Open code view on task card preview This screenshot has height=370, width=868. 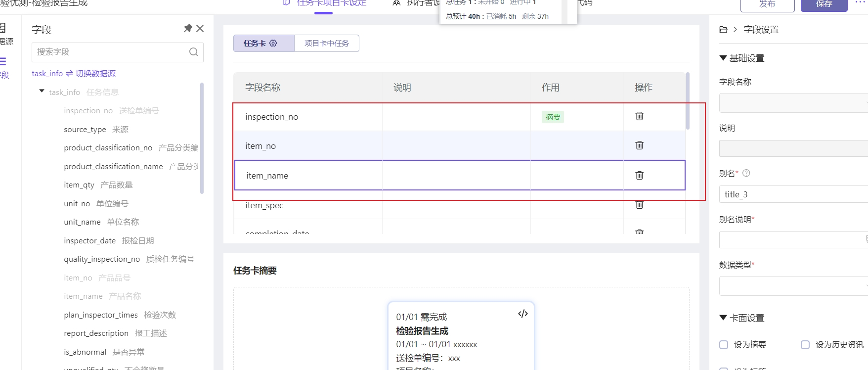pos(523,314)
